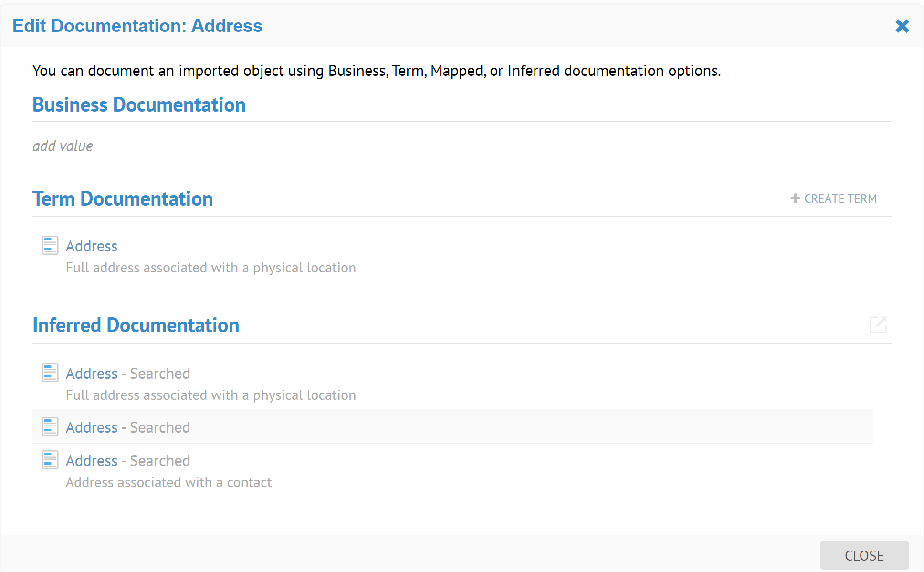
Task: Click 'Address associated with a contact' description
Action: [168, 482]
